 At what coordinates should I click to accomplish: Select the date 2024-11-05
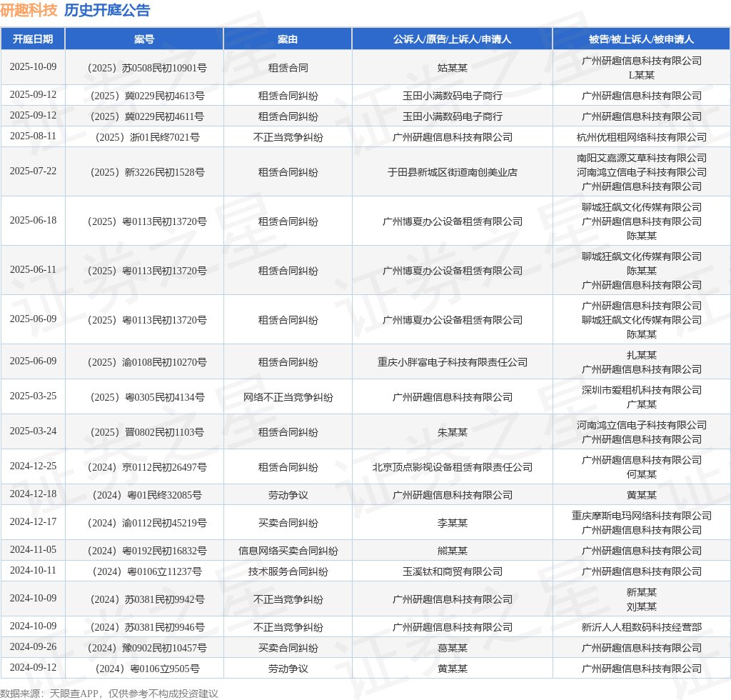click(x=33, y=550)
